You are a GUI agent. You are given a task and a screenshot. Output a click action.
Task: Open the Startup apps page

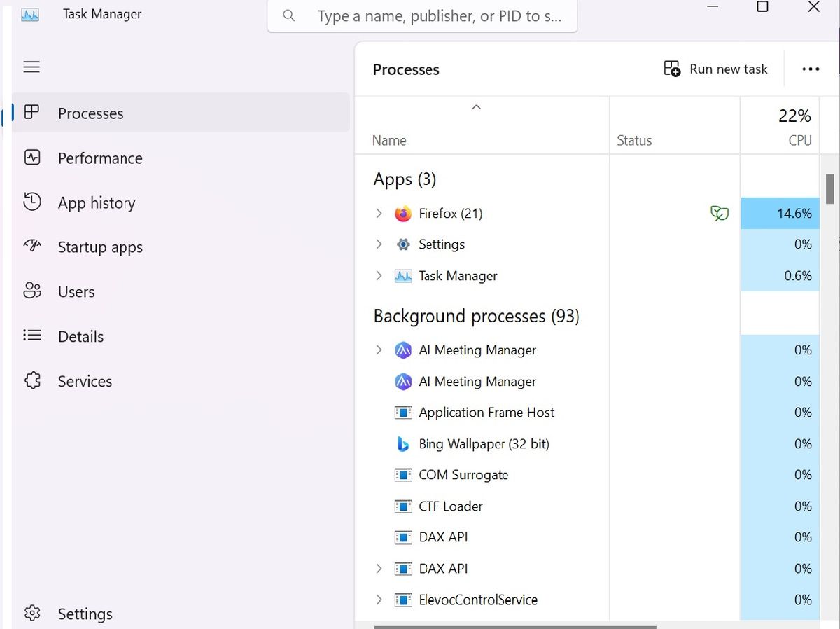[100, 247]
